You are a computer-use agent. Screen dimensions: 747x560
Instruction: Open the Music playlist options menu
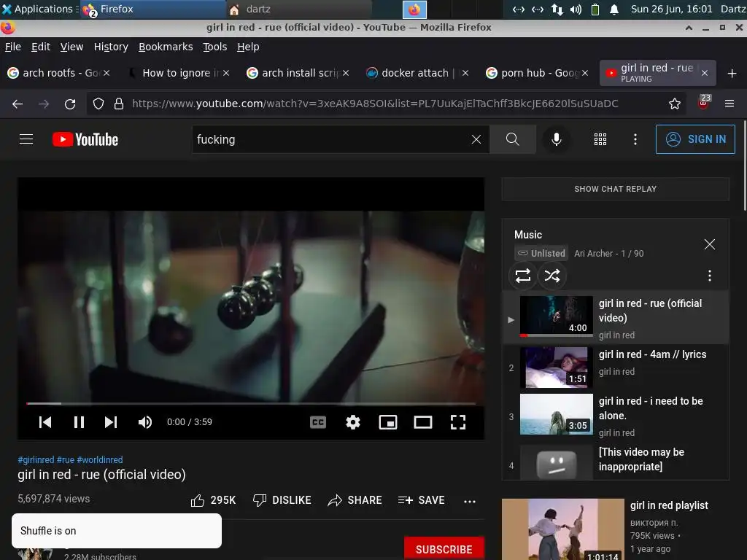(x=709, y=276)
